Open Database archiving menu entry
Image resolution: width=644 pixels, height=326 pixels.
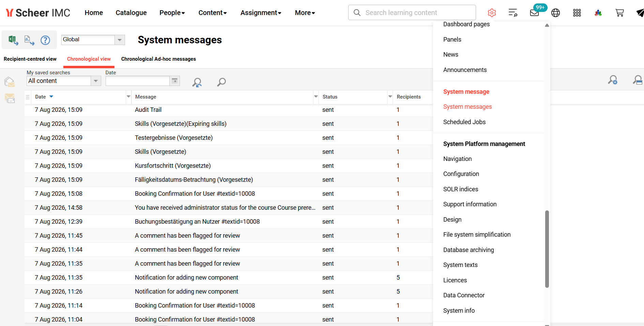click(x=468, y=250)
